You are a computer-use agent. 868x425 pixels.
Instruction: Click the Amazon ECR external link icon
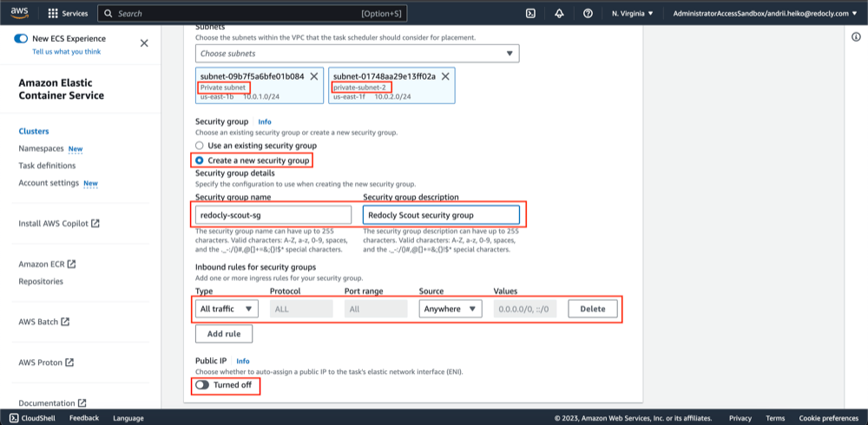(71, 264)
